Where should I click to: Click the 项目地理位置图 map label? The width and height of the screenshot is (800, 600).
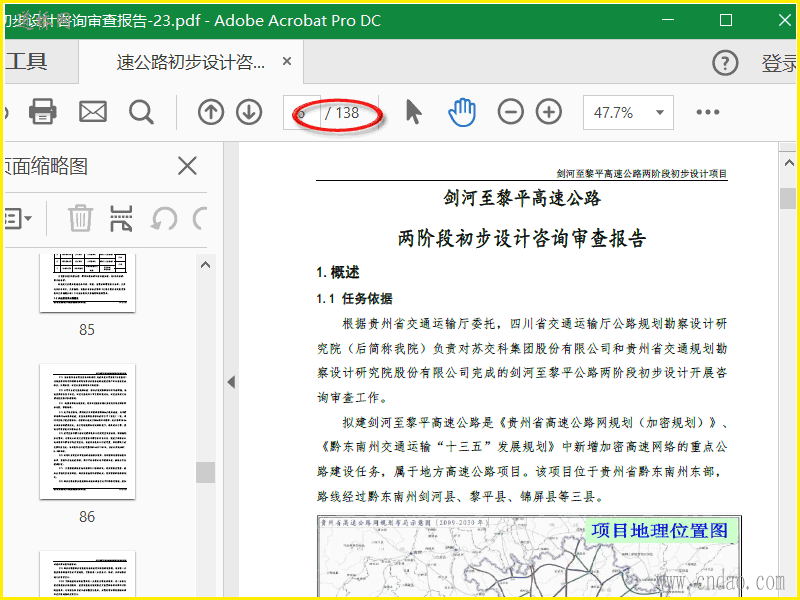click(x=660, y=531)
